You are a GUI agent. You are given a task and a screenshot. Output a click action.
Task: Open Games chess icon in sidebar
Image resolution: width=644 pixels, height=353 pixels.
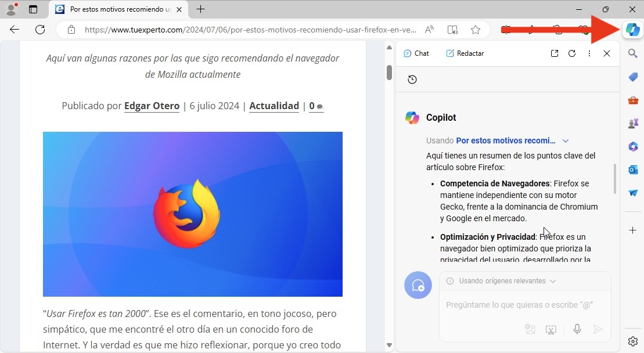click(633, 123)
